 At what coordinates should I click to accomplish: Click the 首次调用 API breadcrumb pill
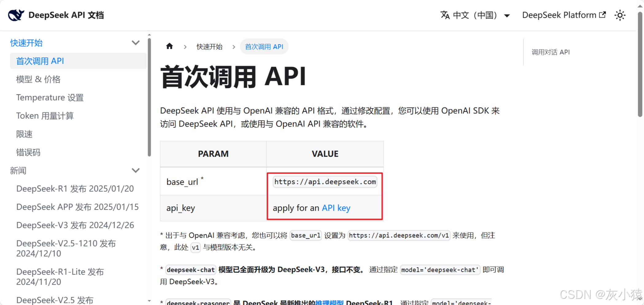264,47
